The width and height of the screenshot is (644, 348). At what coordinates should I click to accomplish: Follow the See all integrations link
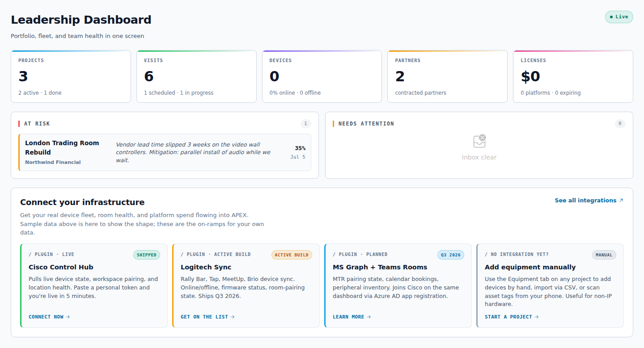tap(589, 201)
